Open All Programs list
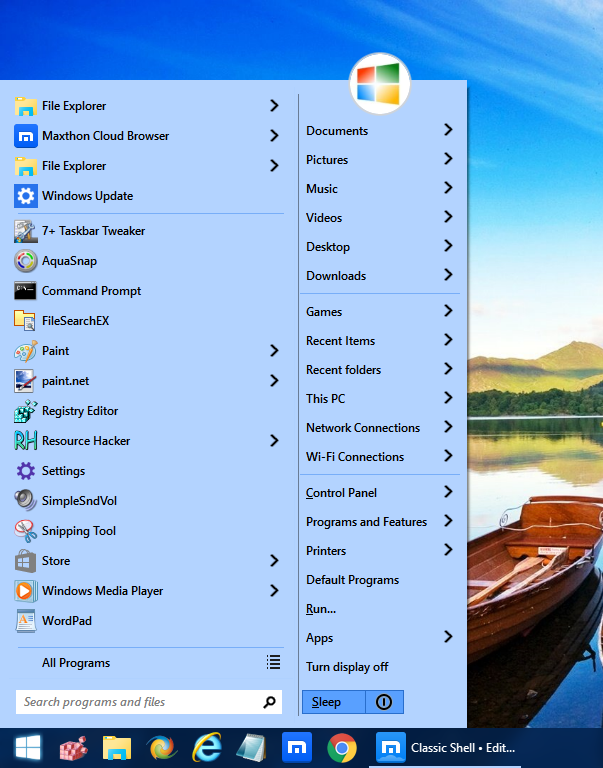Image resolution: width=603 pixels, height=768 pixels. (x=149, y=663)
